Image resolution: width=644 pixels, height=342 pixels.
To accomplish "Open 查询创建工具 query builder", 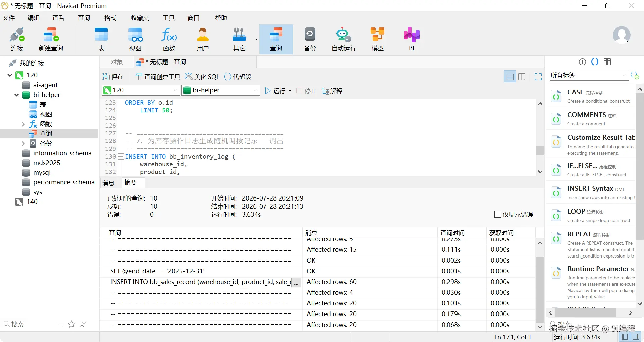I will point(158,77).
